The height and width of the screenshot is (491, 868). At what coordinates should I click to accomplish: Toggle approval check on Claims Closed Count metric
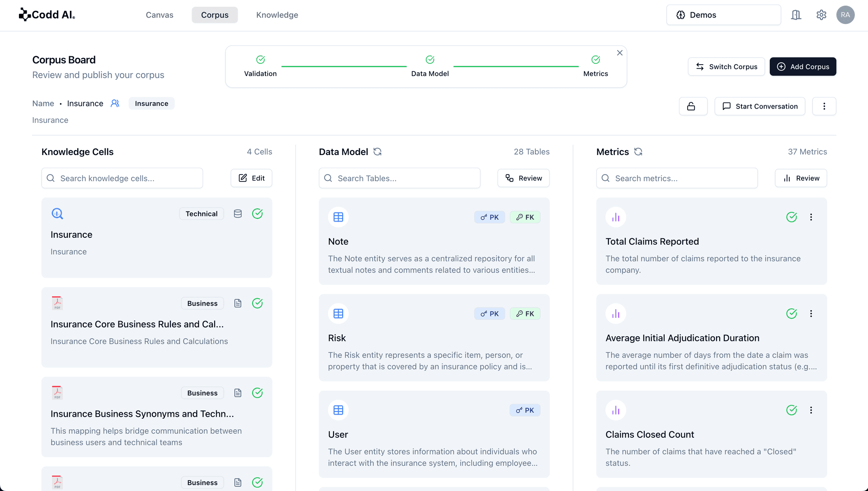pos(792,410)
